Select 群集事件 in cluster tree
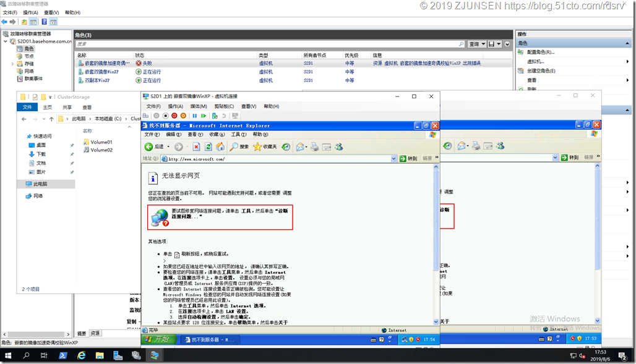Screen dimensions: 636x364 tap(33, 78)
